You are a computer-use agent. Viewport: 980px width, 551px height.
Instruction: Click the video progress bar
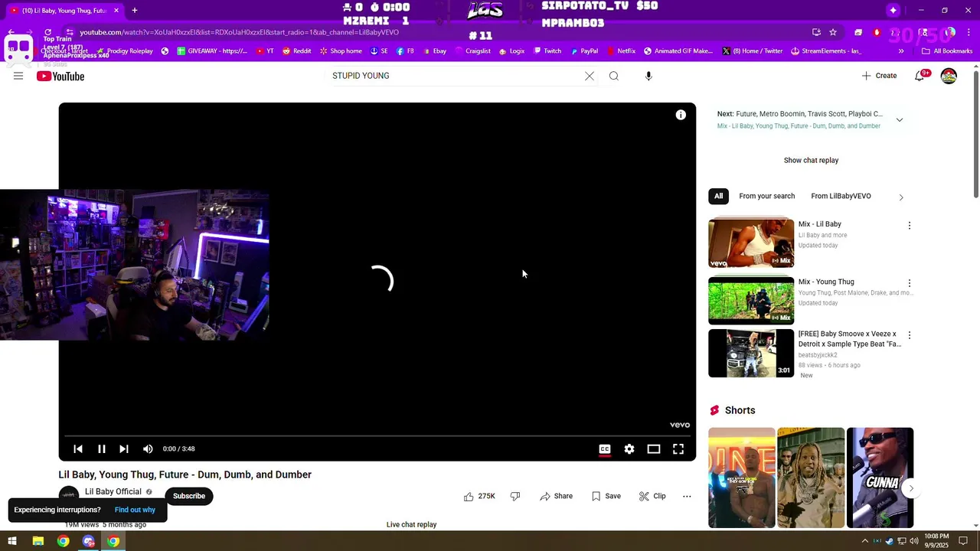(377, 436)
